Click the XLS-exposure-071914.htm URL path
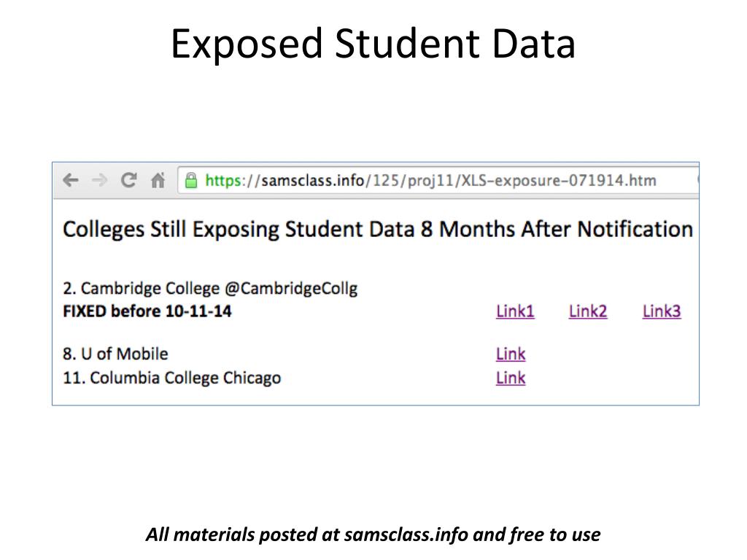Image resolution: width=747 pixels, height=560 pixels. coord(559,181)
